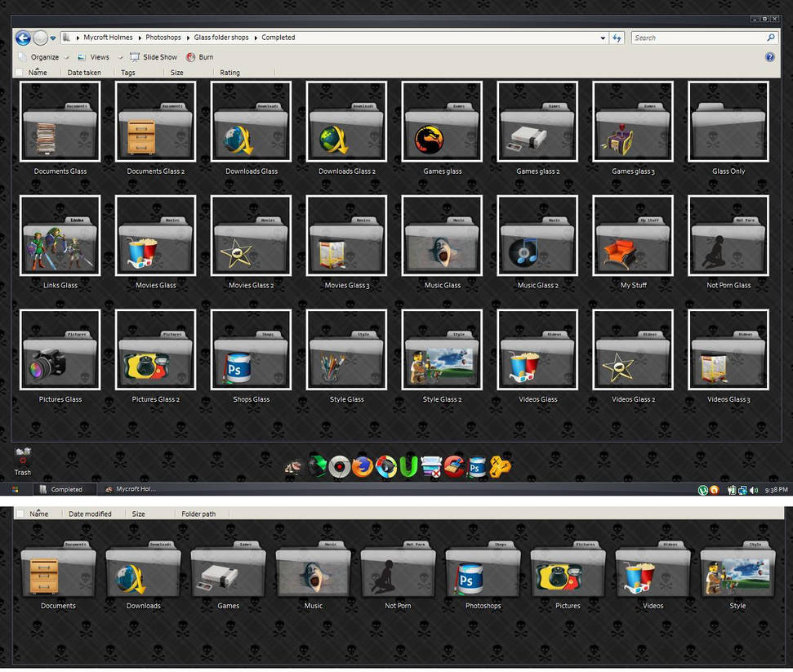Click the Photoshops breadcrumb segment

tap(163, 38)
